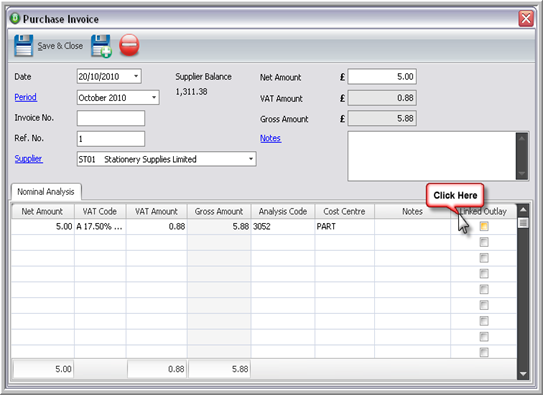
Task: Tick Linked Outlay checkbox in ninth row
Action: 484,352
